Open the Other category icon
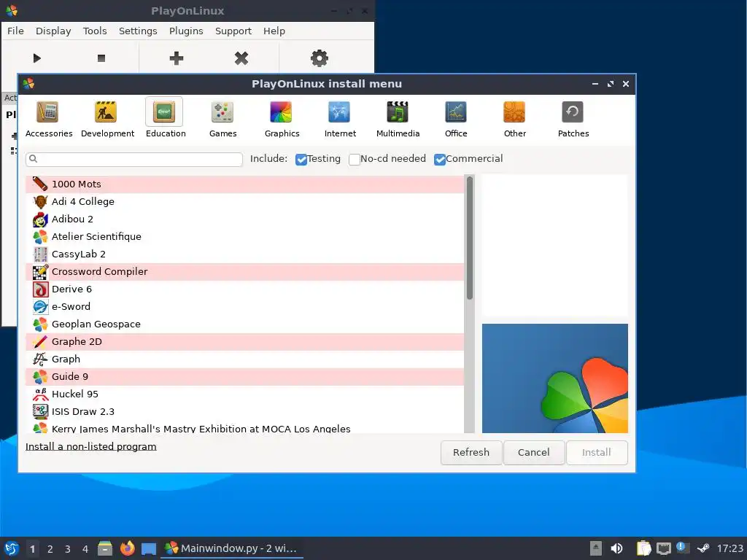This screenshot has width=747, height=560. (x=514, y=112)
